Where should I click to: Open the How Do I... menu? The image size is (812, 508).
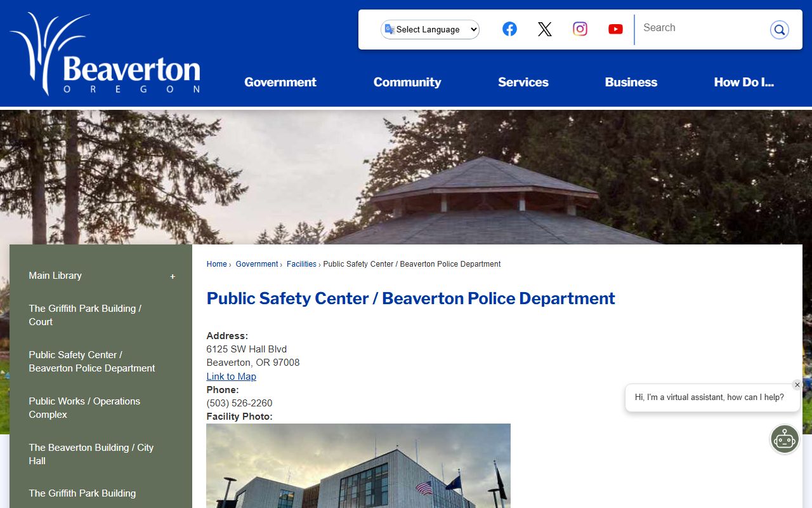(744, 82)
